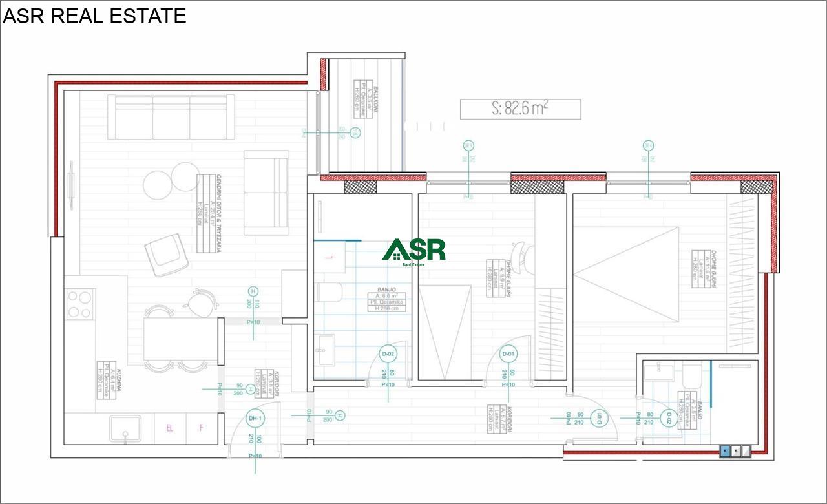Click the toilet in the 6.8 m² bathroom
Image resolution: width=827 pixels, height=504 pixels.
[x=330, y=292]
